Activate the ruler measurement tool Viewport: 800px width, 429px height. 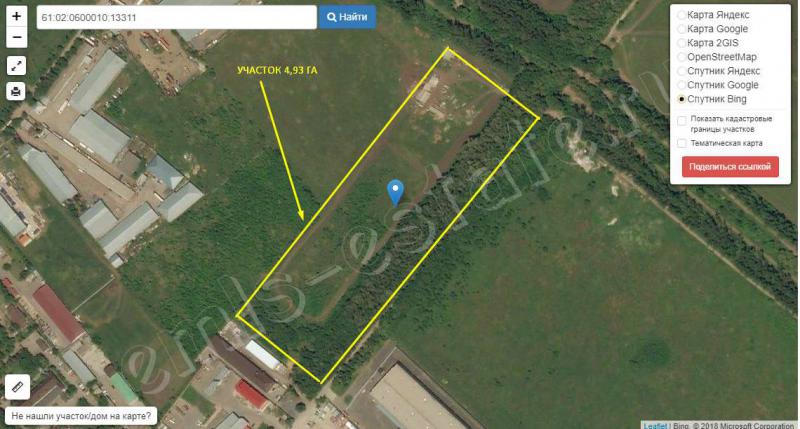pyautogui.click(x=17, y=387)
